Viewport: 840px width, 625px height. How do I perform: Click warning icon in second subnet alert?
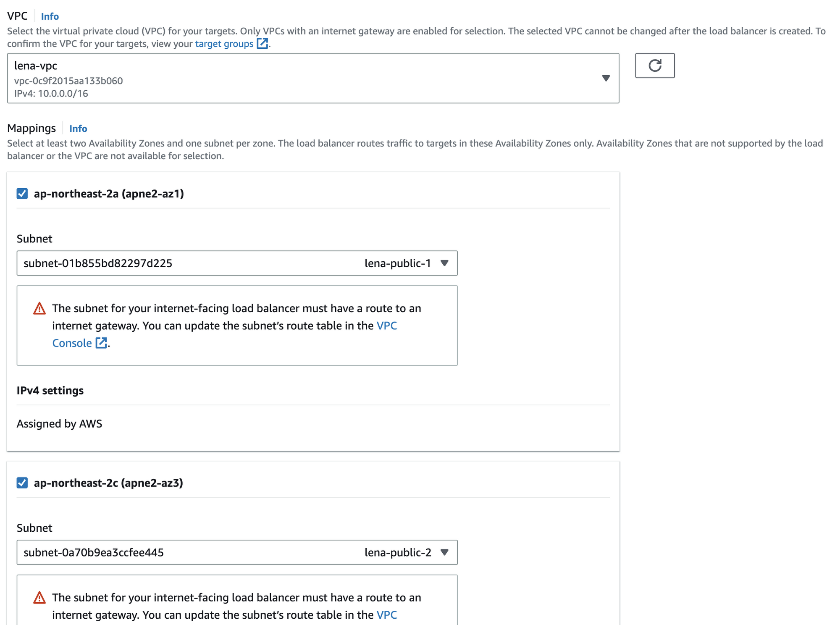tap(39, 598)
